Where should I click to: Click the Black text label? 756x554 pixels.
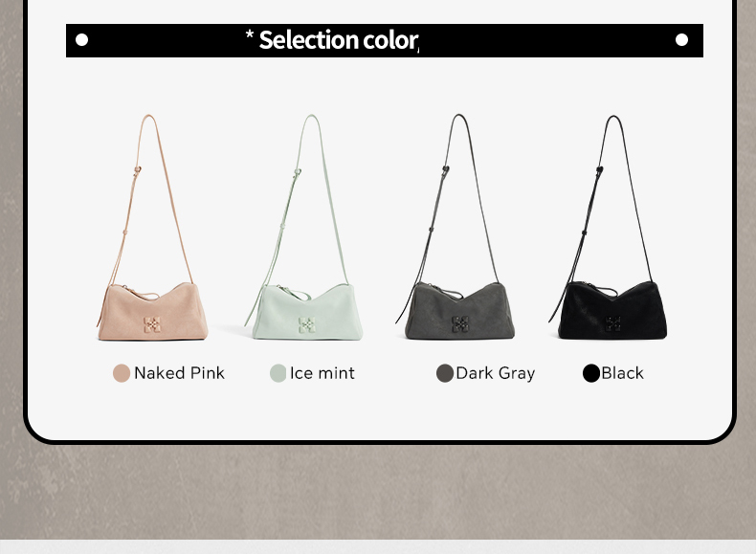622,373
